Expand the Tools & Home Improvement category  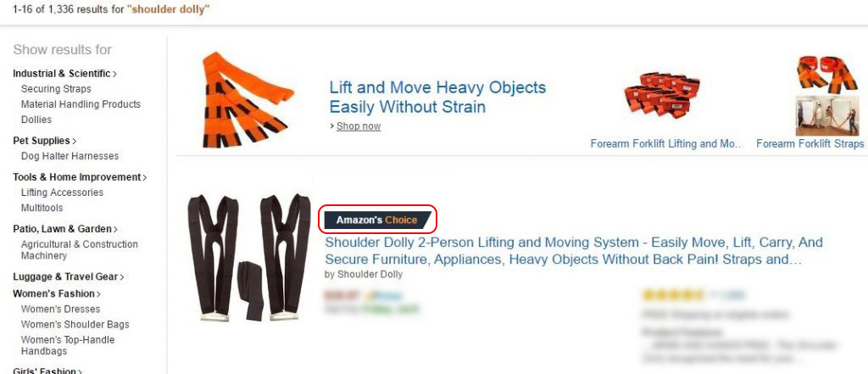coord(80,177)
